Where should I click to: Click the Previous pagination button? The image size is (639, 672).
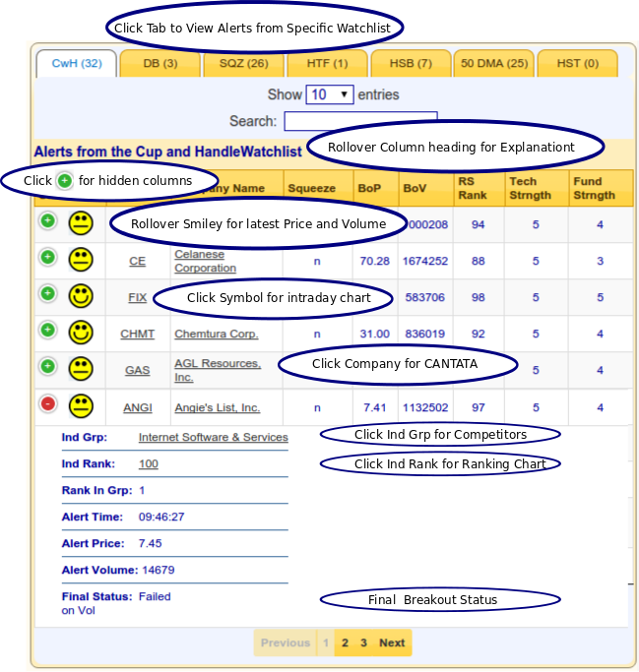pos(286,642)
